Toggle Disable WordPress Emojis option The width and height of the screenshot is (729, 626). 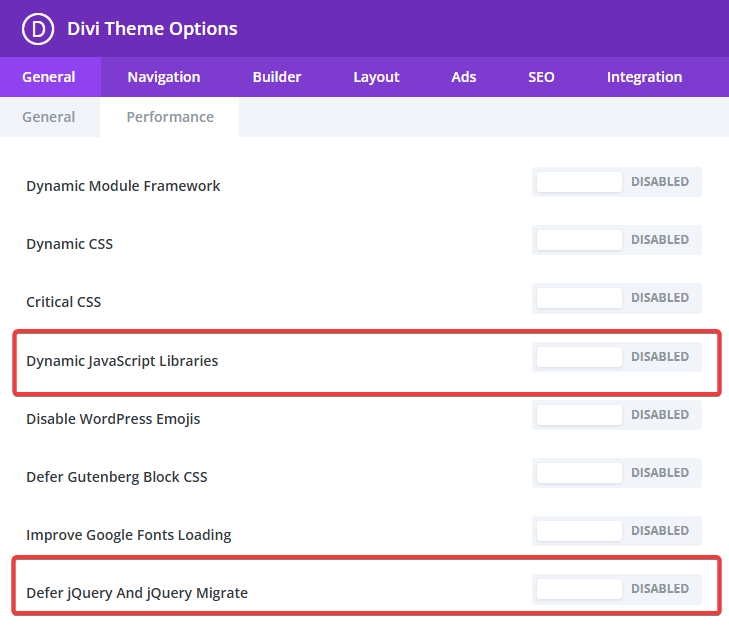pos(616,415)
